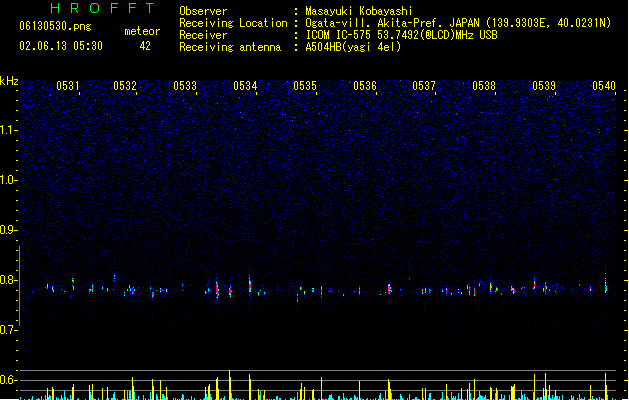Click the 0537 time marker
This screenshot has width=629, height=400.
(x=424, y=85)
